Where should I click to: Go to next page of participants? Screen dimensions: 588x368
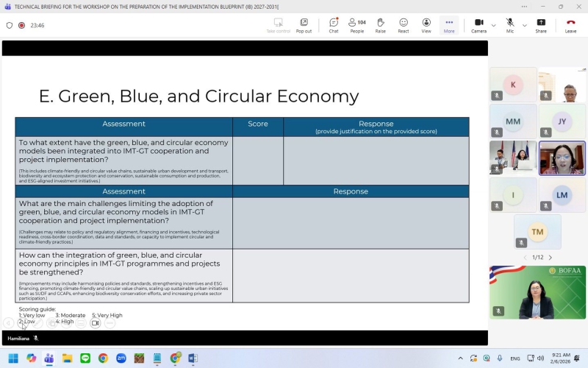(x=550, y=258)
